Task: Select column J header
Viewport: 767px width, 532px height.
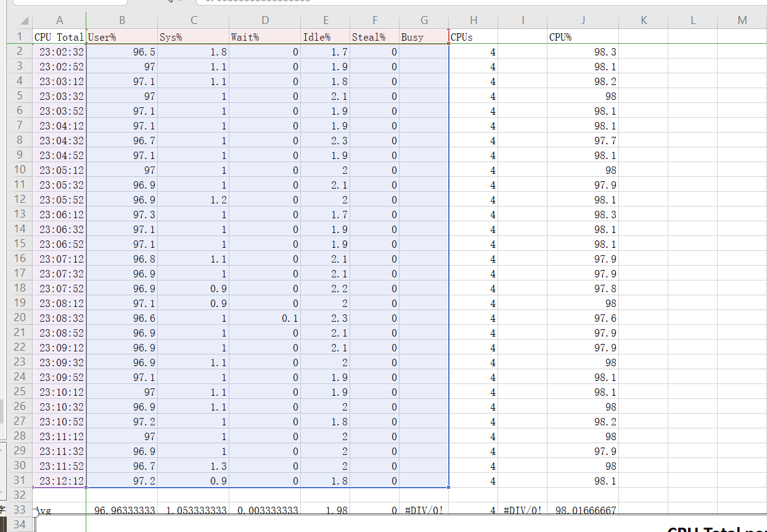Action: (x=582, y=20)
